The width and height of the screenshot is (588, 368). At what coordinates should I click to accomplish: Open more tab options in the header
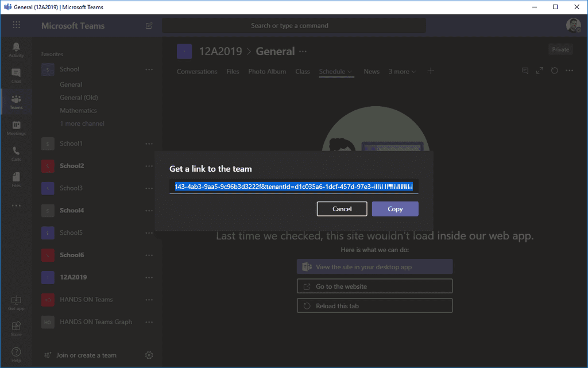tap(569, 71)
